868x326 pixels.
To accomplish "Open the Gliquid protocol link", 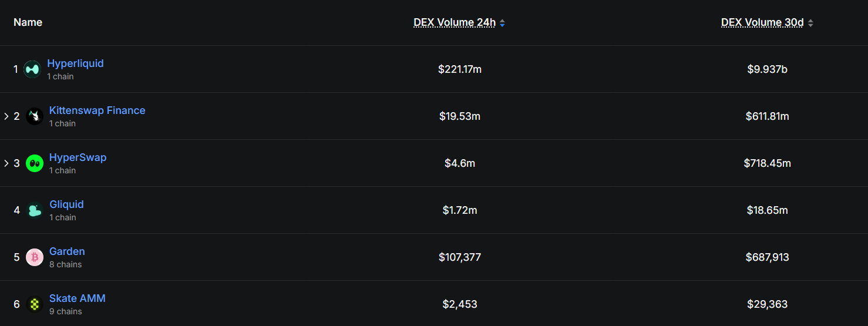I will 66,204.
